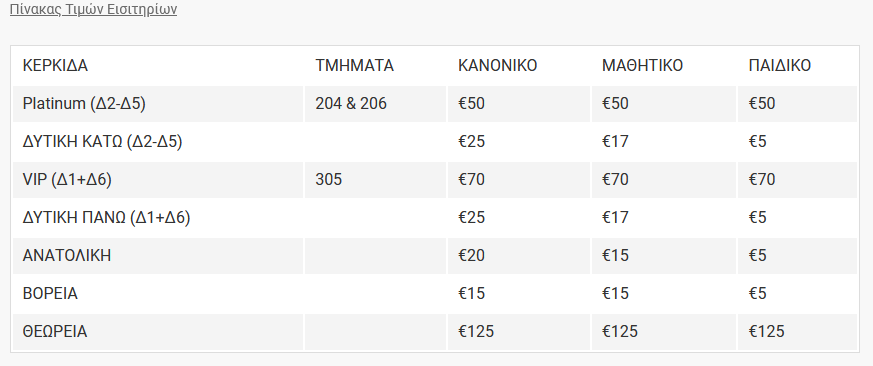Screen dimensions: 873x366
Task: Open the Πίνακας Τιμών Εισιτηρίων link
Action: click(94, 9)
